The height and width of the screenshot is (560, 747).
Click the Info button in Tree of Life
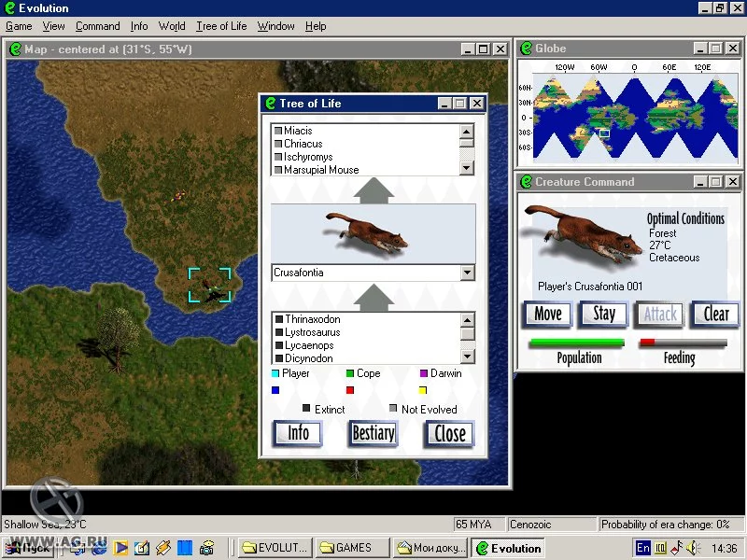click(298, 433)
